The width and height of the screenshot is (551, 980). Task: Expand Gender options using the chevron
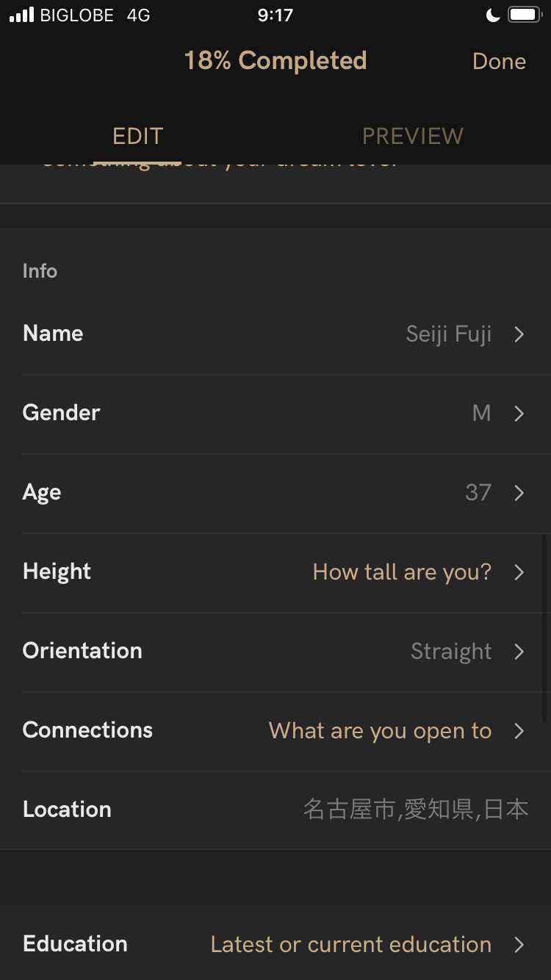(x=519, y=414)
